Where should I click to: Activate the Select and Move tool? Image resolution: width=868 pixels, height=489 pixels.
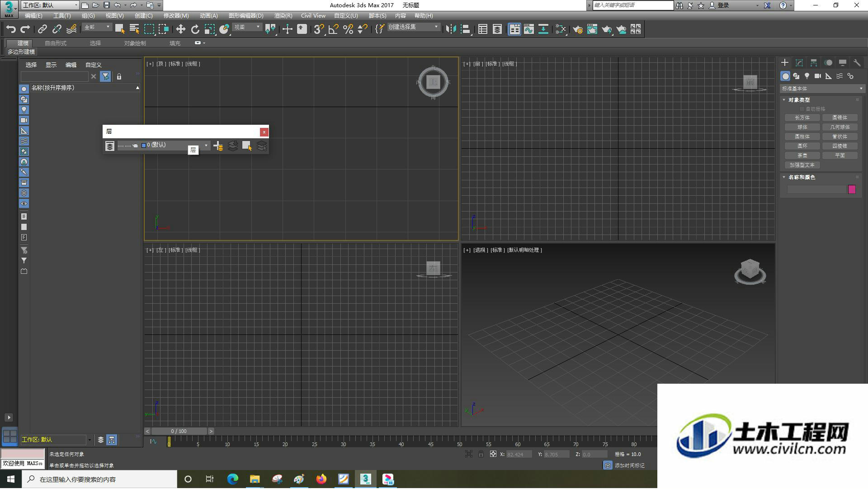click(x=180, y=29)
